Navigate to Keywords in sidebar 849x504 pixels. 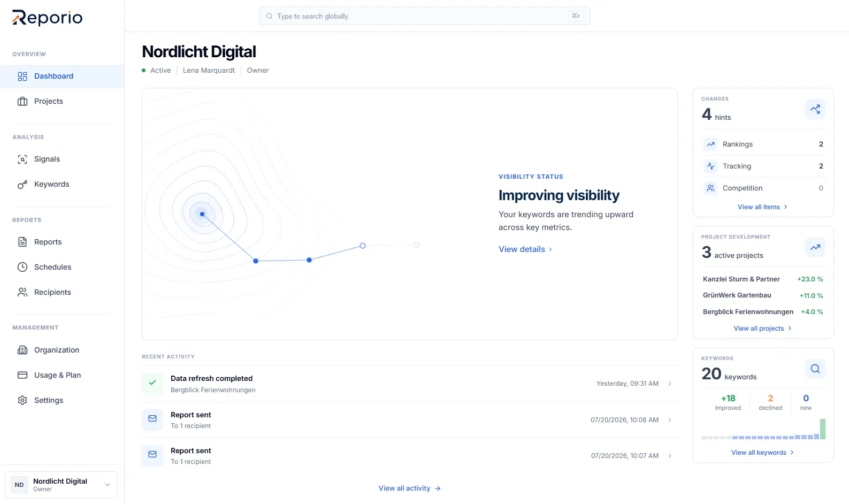pos(62,185)
